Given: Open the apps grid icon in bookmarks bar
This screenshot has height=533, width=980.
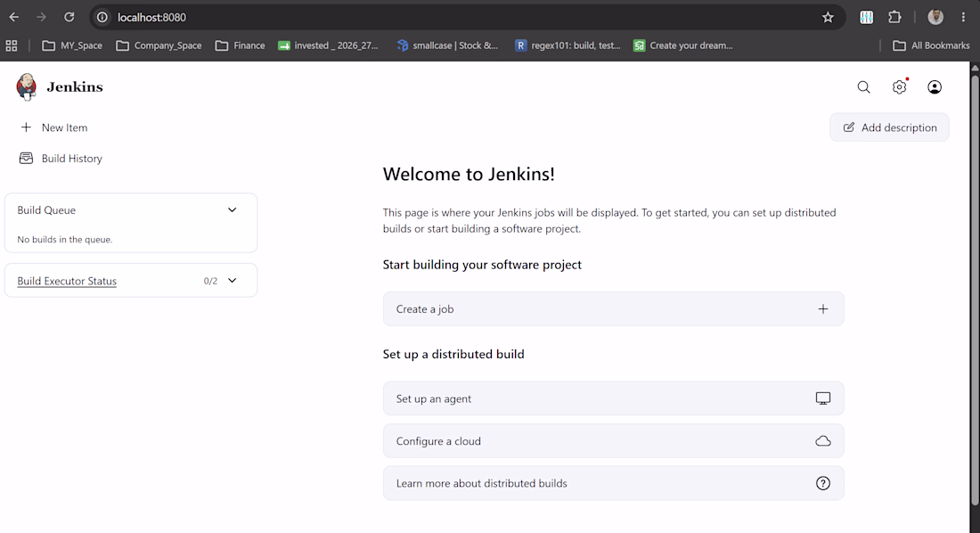Looking at the screenshot, I should pos(12,45).
